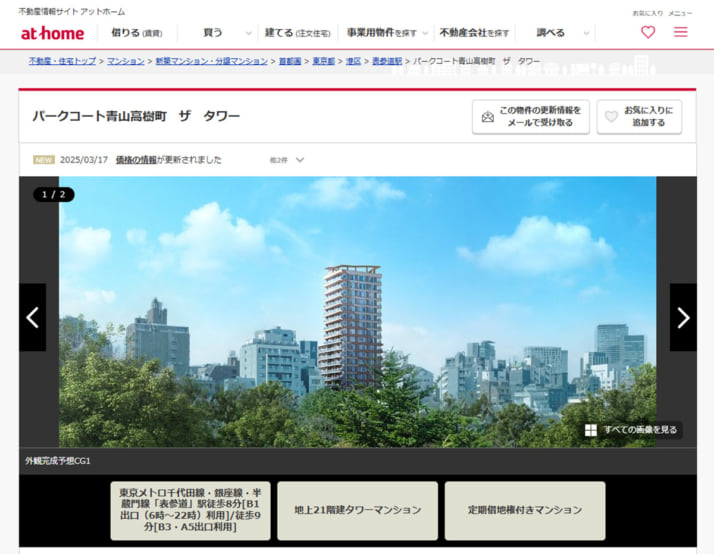Viewport: 714px width, 554px height.
Task: Expand the 買う dropdown menu
Action: 219,33
